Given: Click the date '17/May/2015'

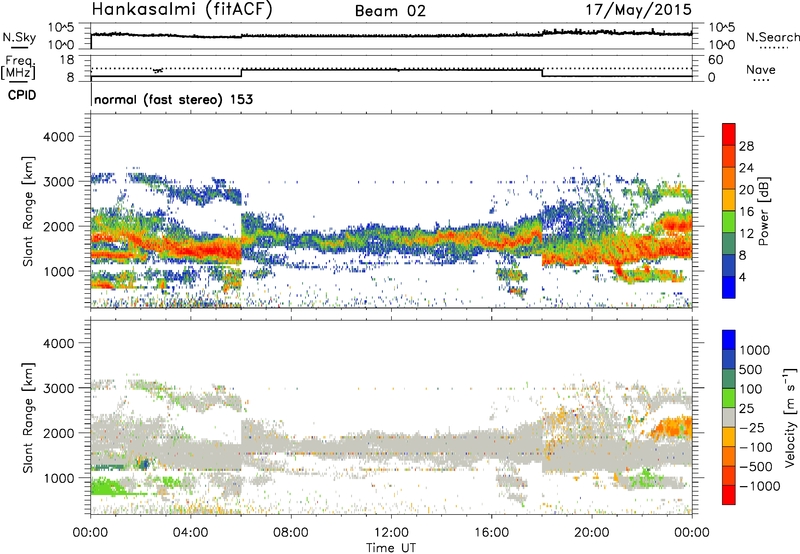Looking at the screenshot, I should click(638, 10).
